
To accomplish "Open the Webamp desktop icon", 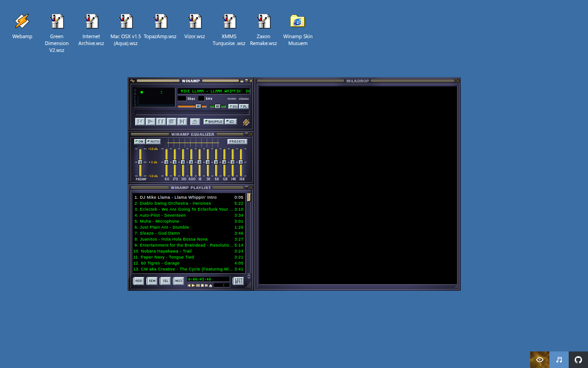I will [22, 27].
